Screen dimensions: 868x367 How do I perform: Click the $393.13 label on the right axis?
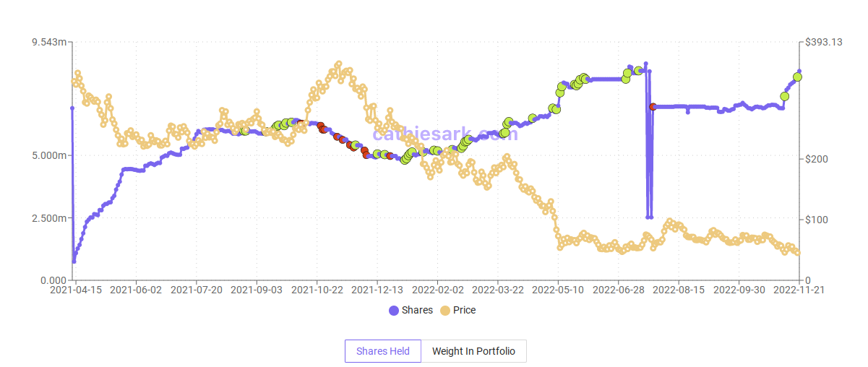coord(824,43)
